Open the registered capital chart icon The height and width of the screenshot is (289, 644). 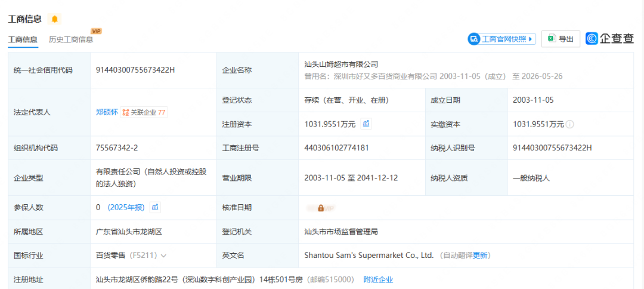(x=366, y=124)
